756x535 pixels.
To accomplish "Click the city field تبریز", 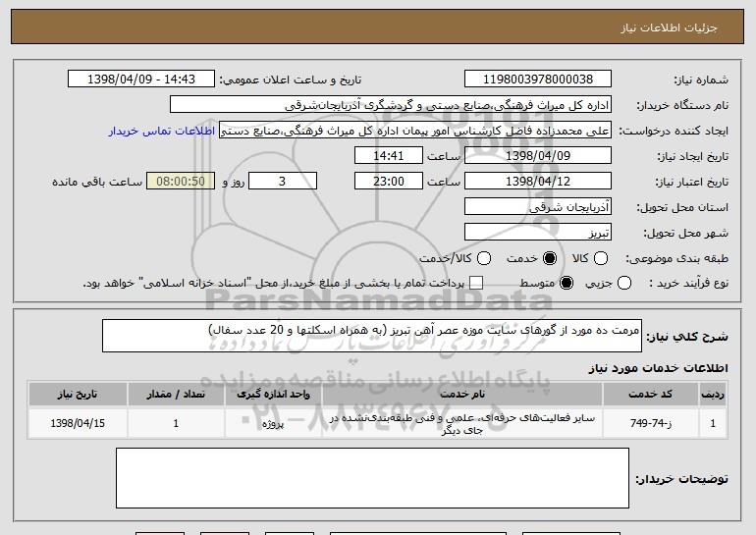I will point(538,233).
